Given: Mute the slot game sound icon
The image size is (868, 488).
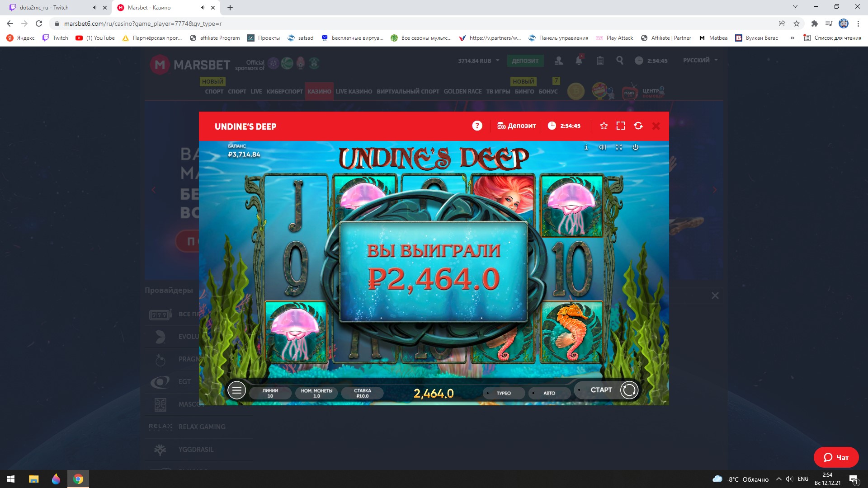Looking at the screenshot, I should 602,147.
